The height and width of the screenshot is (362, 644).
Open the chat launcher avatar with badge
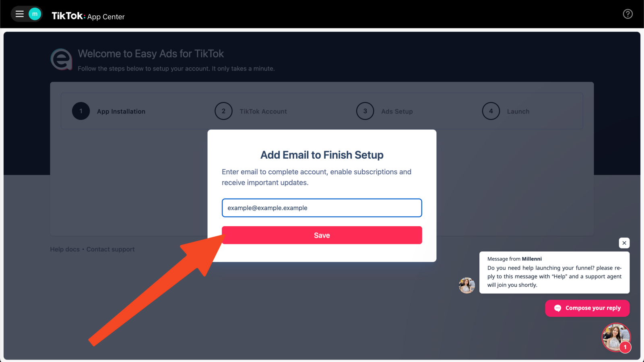[616, 337]
